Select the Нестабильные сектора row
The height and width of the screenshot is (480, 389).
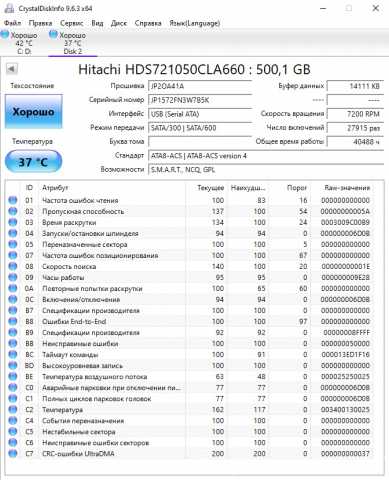[x=189, y=431]
